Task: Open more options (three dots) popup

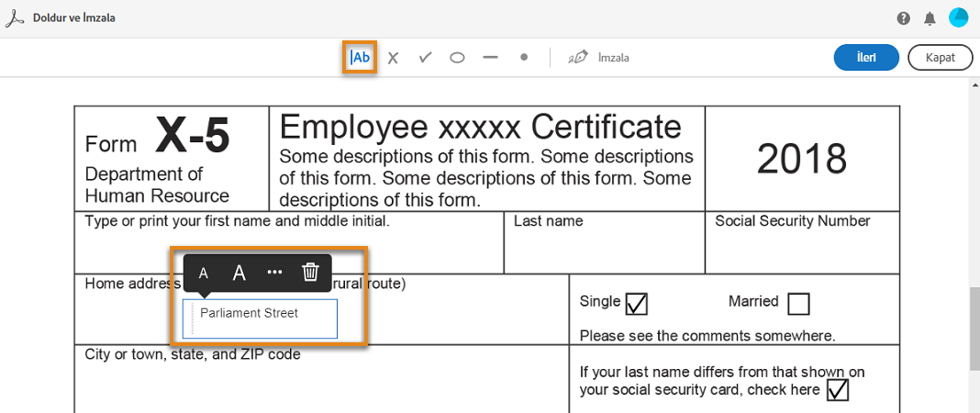Action: (x=274, y=273)
